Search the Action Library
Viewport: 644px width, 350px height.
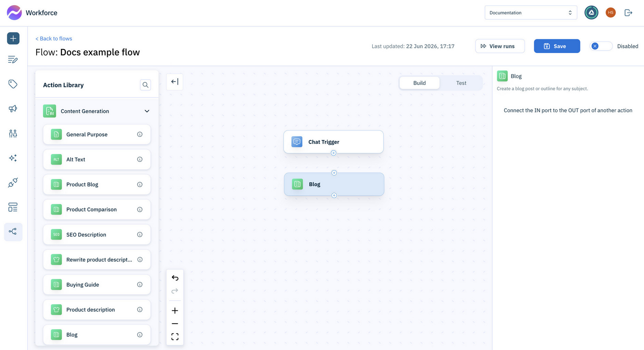[146, 85]
